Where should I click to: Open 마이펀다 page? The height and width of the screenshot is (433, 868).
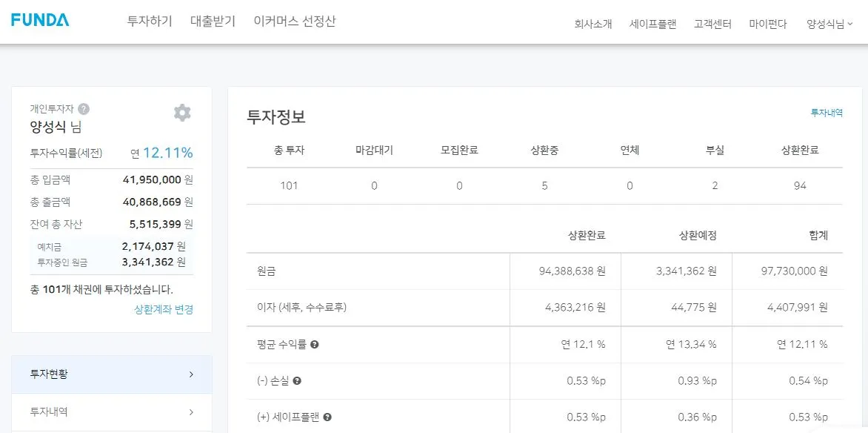pyautogui.click(x=768, y=24)
